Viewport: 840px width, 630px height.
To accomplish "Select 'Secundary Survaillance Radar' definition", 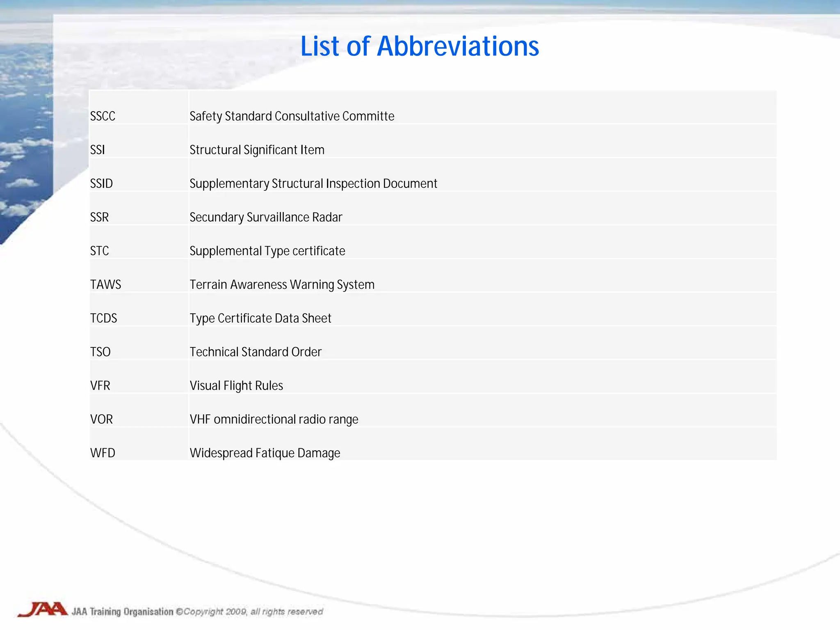I will 266,217.
